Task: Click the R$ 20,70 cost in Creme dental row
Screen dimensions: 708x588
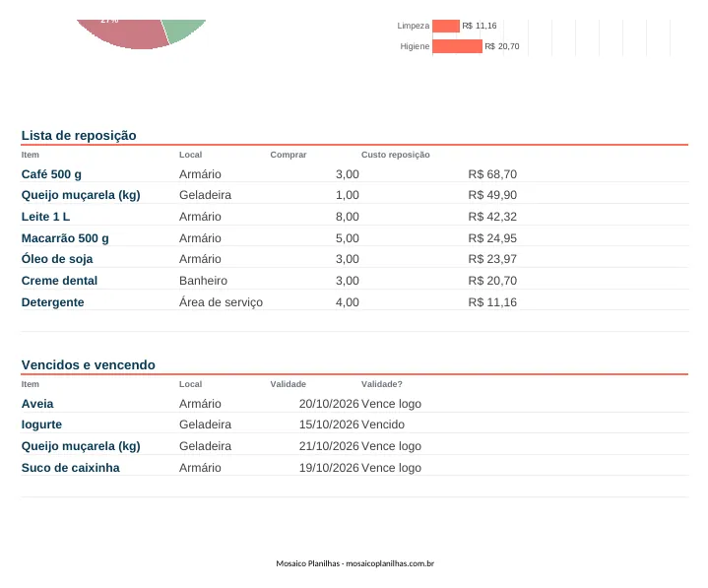Action: (x=492, y=281)
